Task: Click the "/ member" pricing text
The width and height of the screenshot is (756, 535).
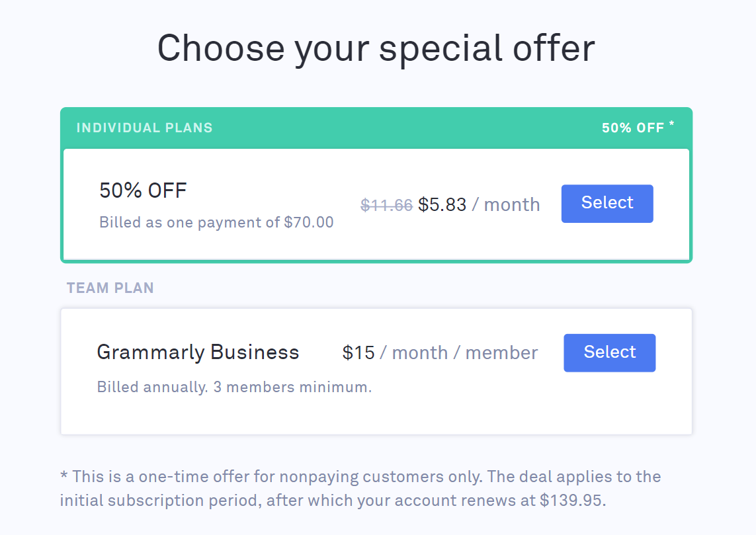Action: pyautogui.click(x=495, y=353)
